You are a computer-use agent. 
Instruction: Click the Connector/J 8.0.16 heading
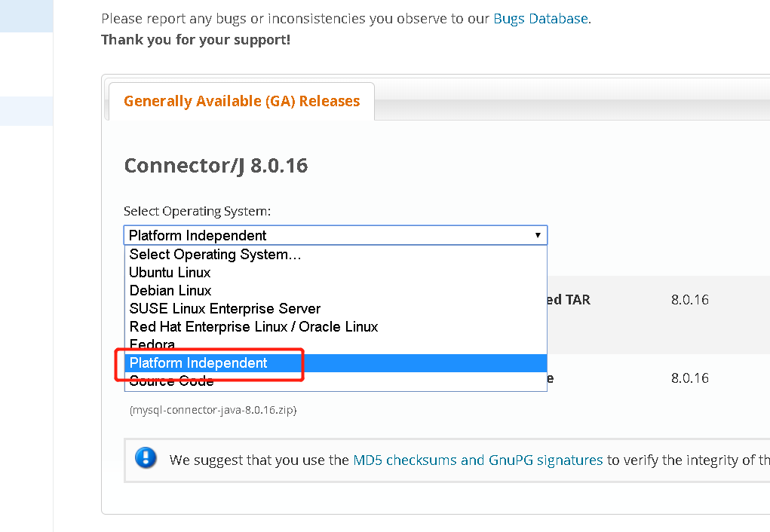click(216, 166)
